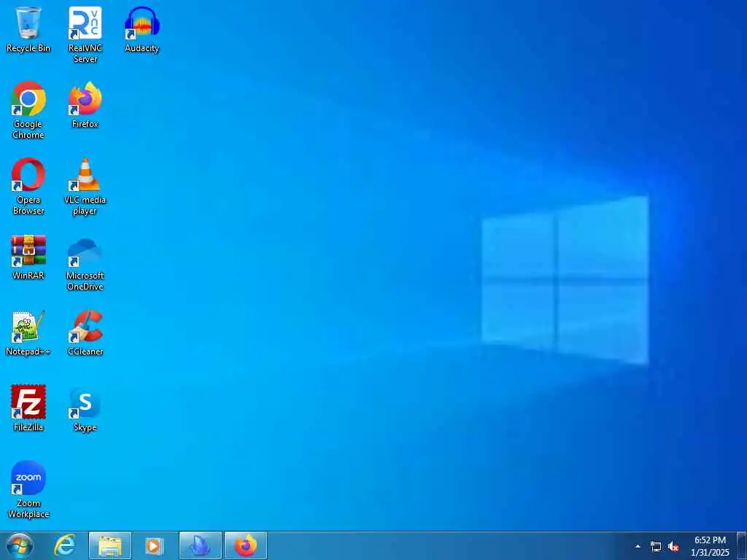This screenshot has height=560, width=747.
Task: Select the VLC media player shortcut
Action: pos(85,186)
